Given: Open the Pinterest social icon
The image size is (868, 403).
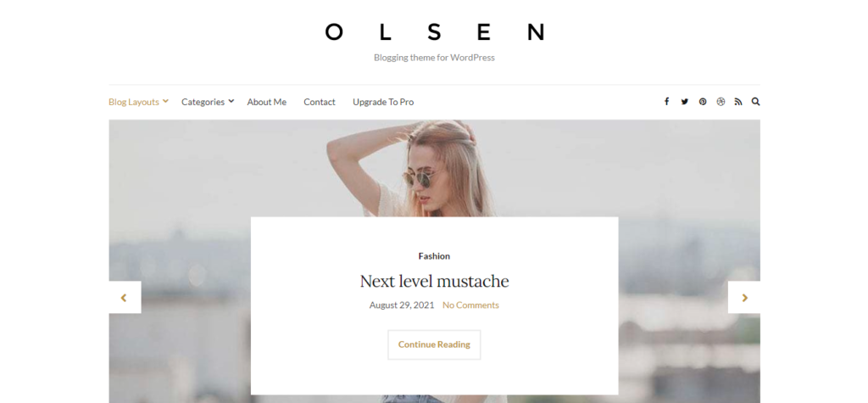Looking at the screenshot, I should point(703,102).
